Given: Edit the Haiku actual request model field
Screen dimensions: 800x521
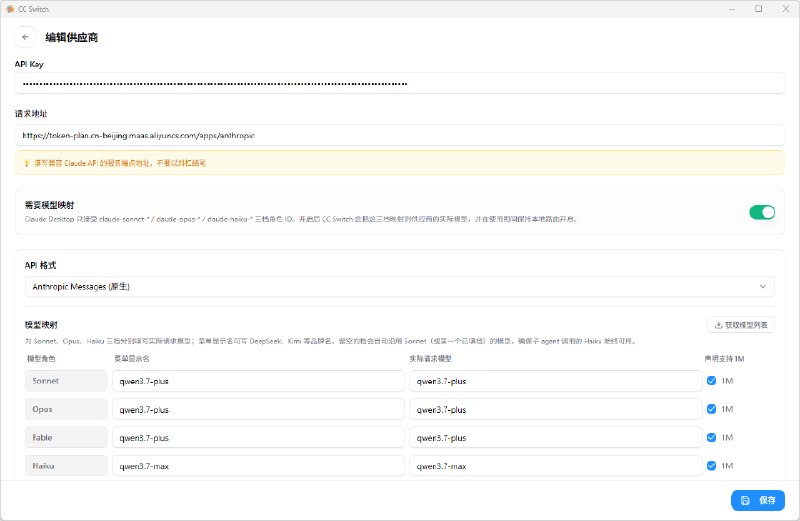Looking at the screenshot, I should click(555, 466).
